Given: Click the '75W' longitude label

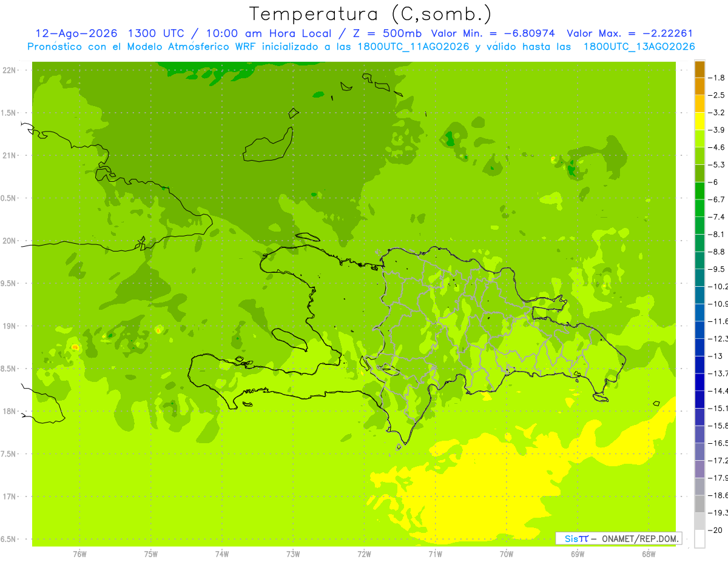Looking at the screenshot, I should tap(151, 554).
